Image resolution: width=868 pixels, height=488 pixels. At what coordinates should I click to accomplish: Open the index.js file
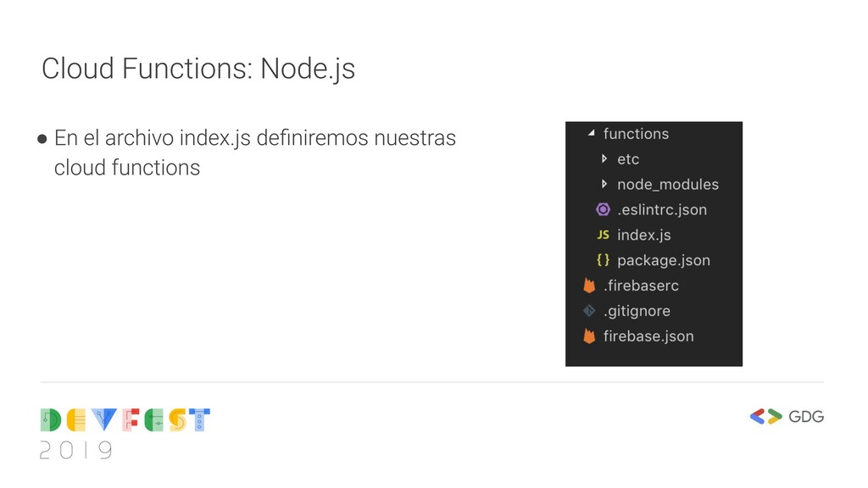click(x=643, y=235)
